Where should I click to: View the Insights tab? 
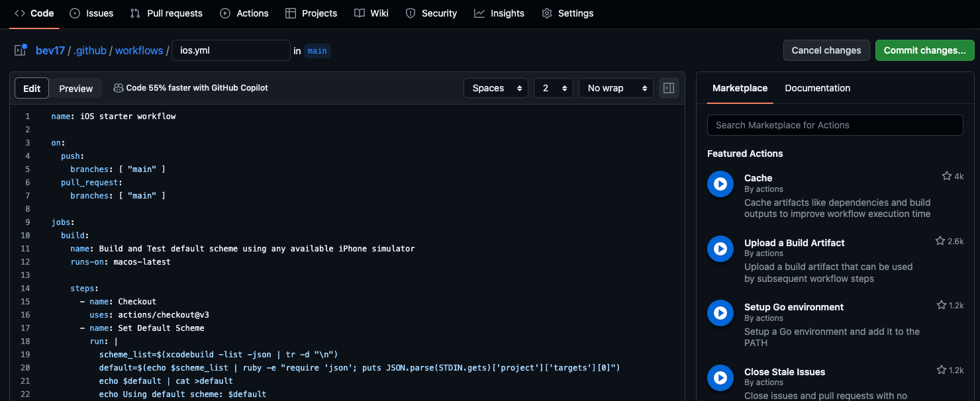[499, 13]
